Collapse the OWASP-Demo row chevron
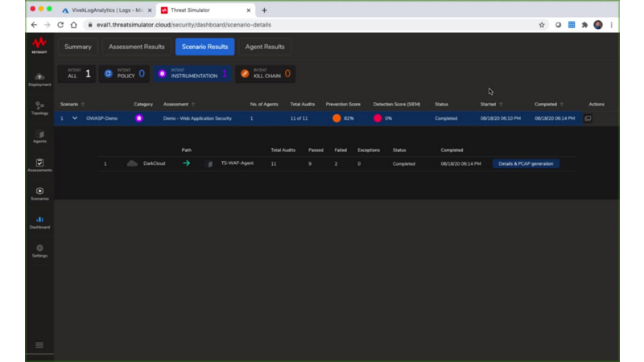 (75, 118)
